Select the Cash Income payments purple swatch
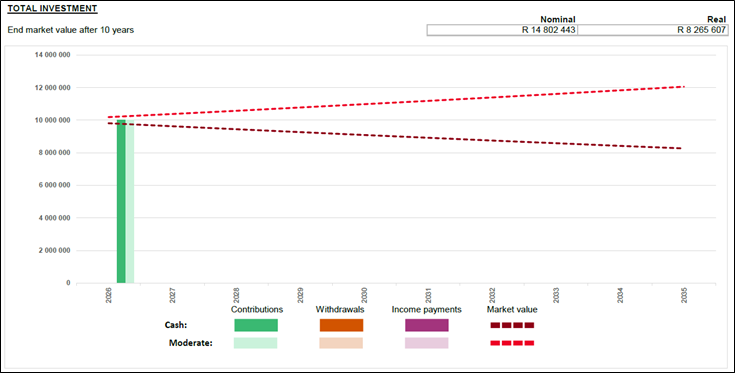This screenshot has width=735, height=373. tap(427, 325)
